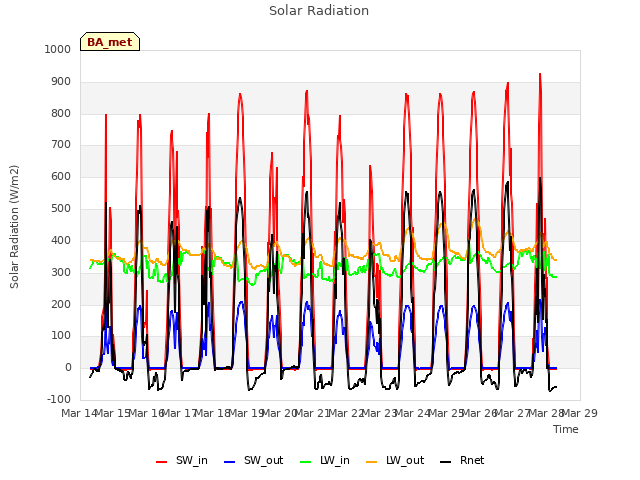640x480 pixels.
Task: Toggle the SW_in legend entry
Action: 182,460
